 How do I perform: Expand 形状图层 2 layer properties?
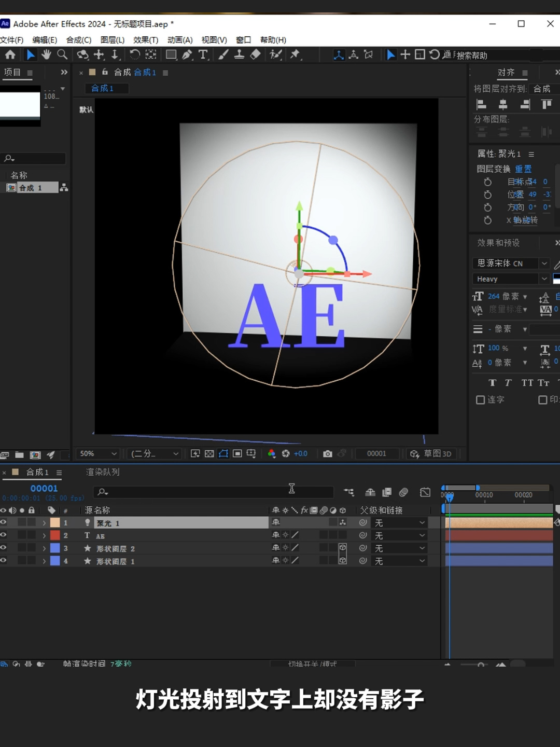click(x=44, y=548)
